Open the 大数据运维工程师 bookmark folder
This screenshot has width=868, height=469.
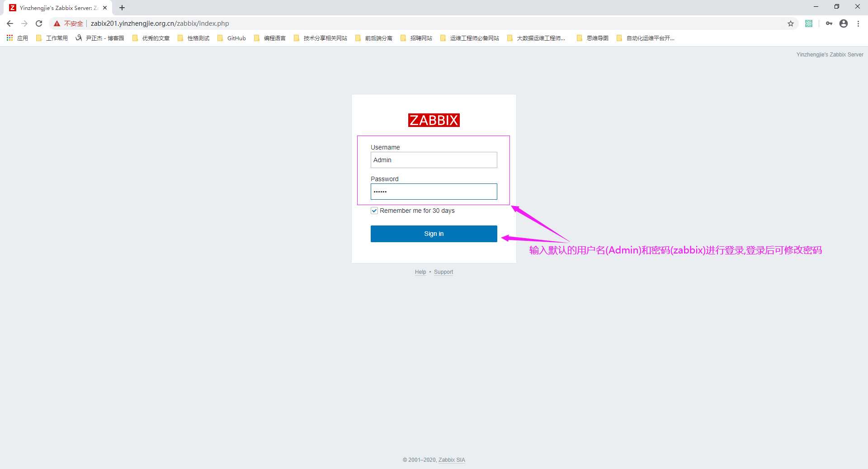536,38
